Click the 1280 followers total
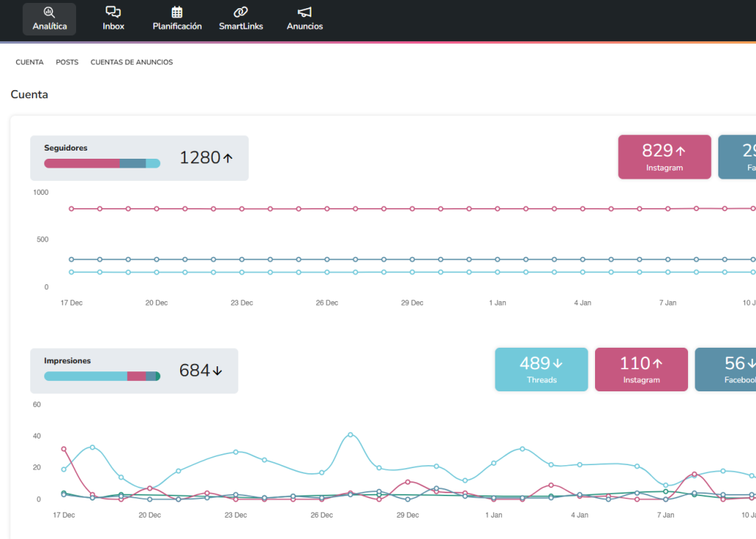The height and width of the screenshot is (539, 756). click(200, 158)
